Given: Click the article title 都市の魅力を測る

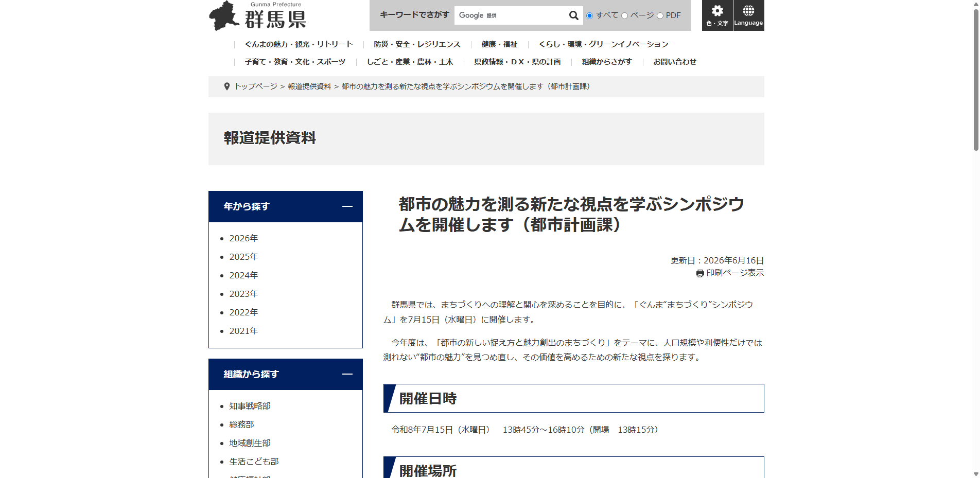Looking at the screenshot, I should click(x=571, y=215).
